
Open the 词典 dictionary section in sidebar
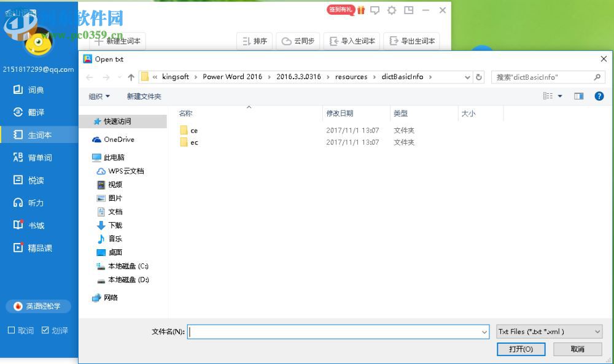pyautogui.click(x=29, y=90)
